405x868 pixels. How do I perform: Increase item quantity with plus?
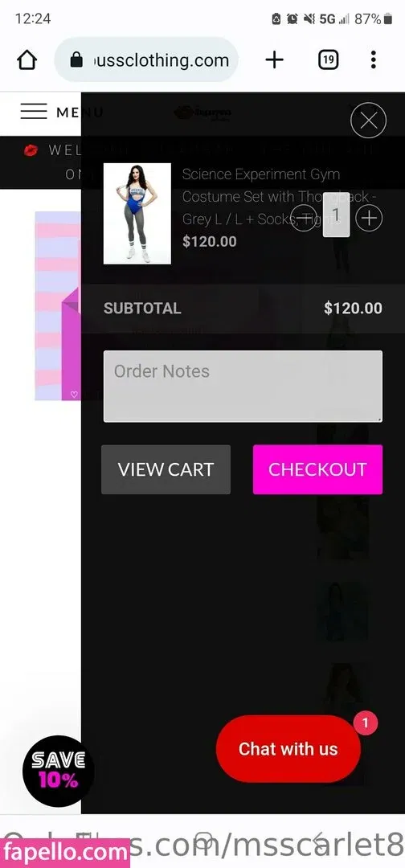coord(369,218)
